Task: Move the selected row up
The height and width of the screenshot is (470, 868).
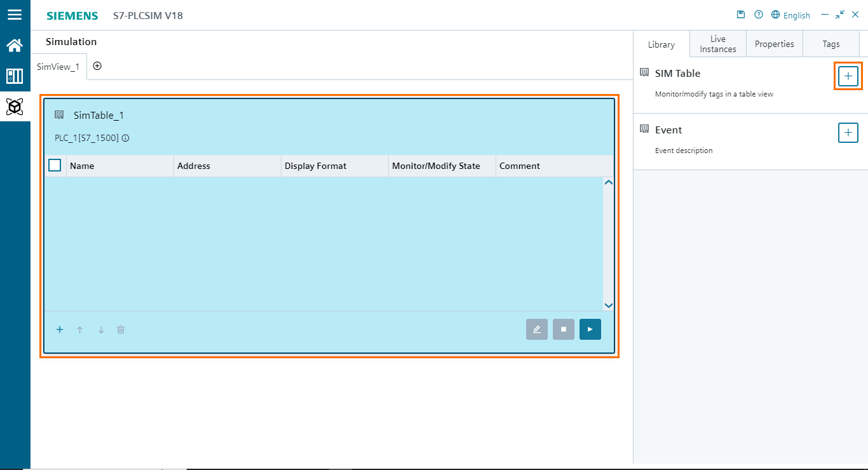Action: pos(80,329)
